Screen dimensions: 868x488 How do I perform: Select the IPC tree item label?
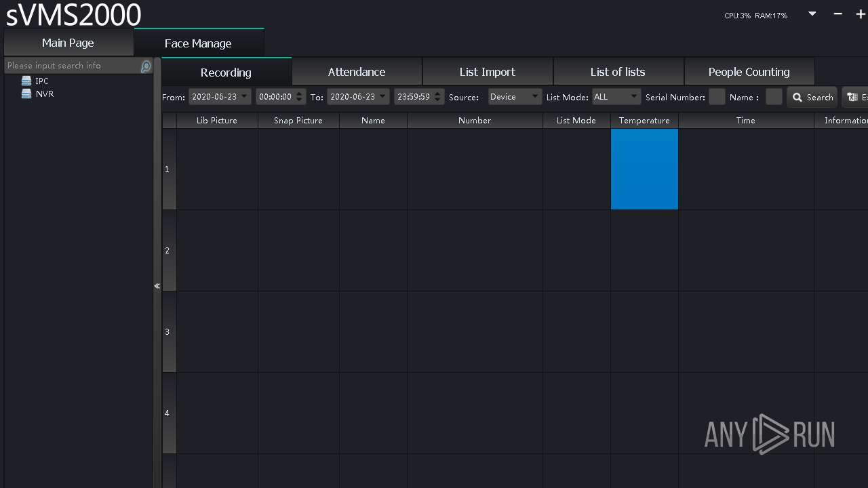tap(42, 81)
